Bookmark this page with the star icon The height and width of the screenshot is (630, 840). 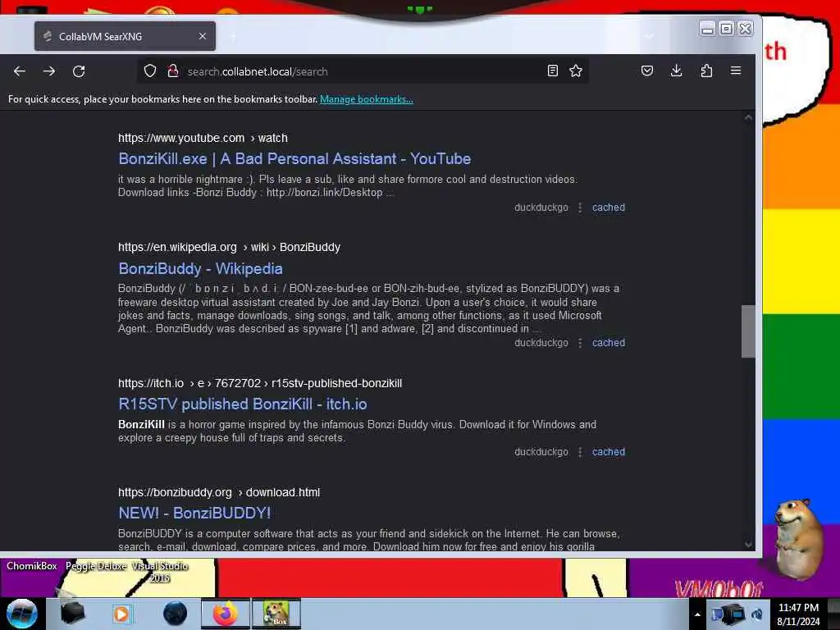click(576, 71)
